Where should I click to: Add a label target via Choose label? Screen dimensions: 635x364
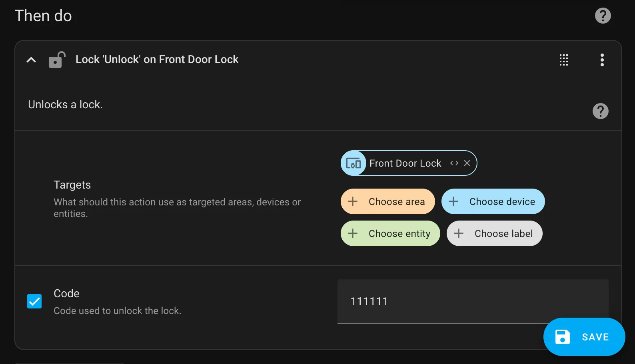pyautogui.click(x=494, y=233)
